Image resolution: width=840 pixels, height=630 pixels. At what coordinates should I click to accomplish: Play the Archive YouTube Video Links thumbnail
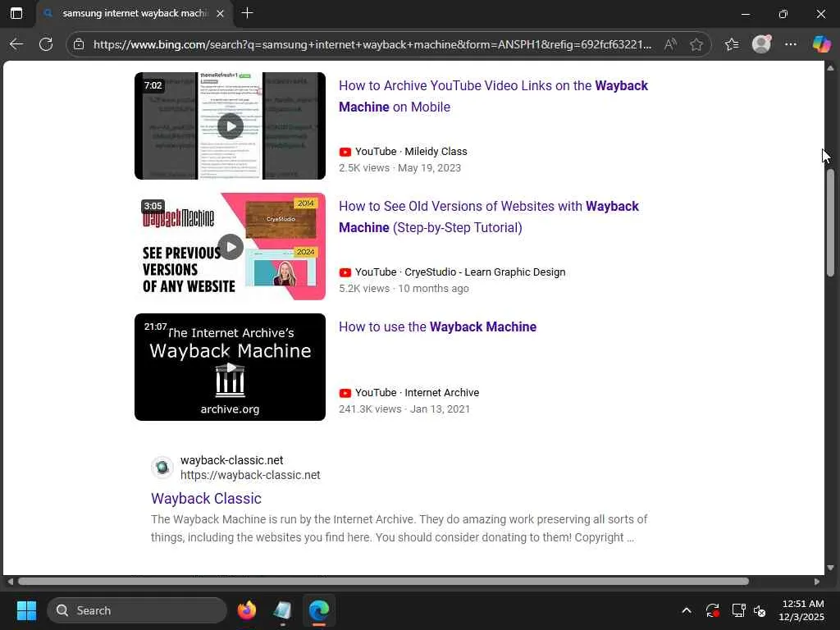(230, 126)
